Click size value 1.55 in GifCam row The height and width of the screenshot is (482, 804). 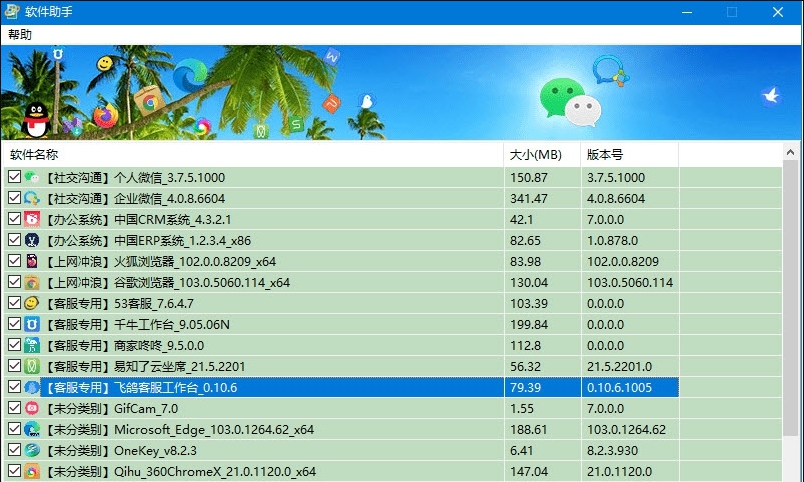point(522,409)
